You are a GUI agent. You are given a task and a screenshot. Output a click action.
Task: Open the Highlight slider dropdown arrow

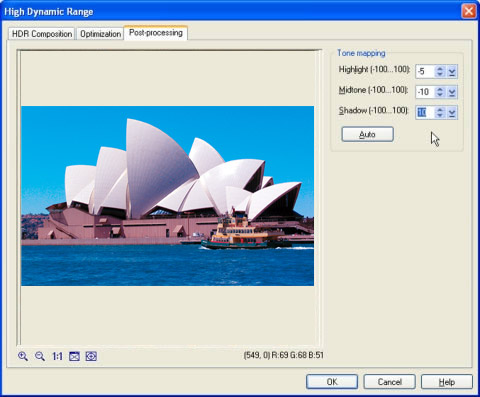452,72
